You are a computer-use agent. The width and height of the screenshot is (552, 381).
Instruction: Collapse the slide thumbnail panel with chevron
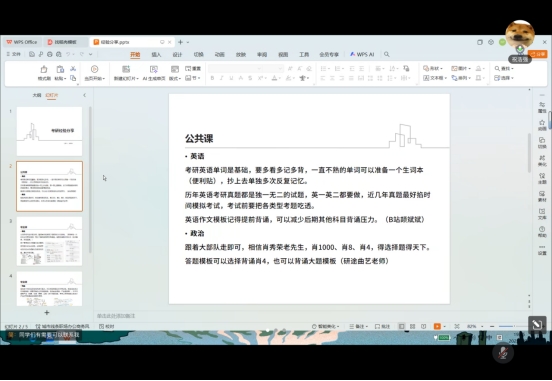point(84,95)
